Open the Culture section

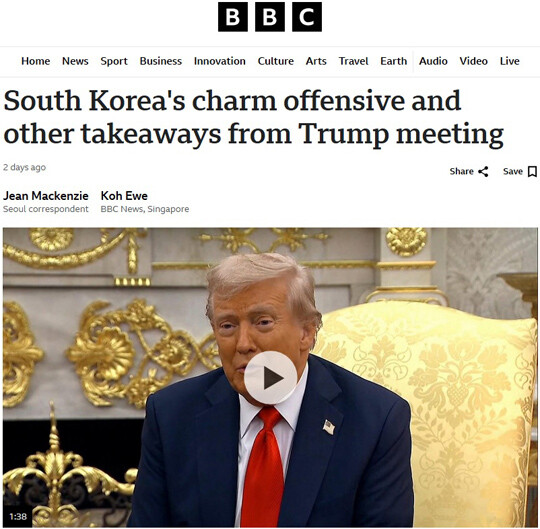coord(276,61)
